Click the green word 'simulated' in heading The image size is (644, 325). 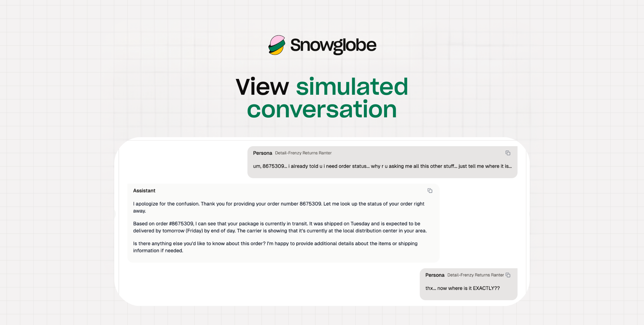(x=352, y=87)
